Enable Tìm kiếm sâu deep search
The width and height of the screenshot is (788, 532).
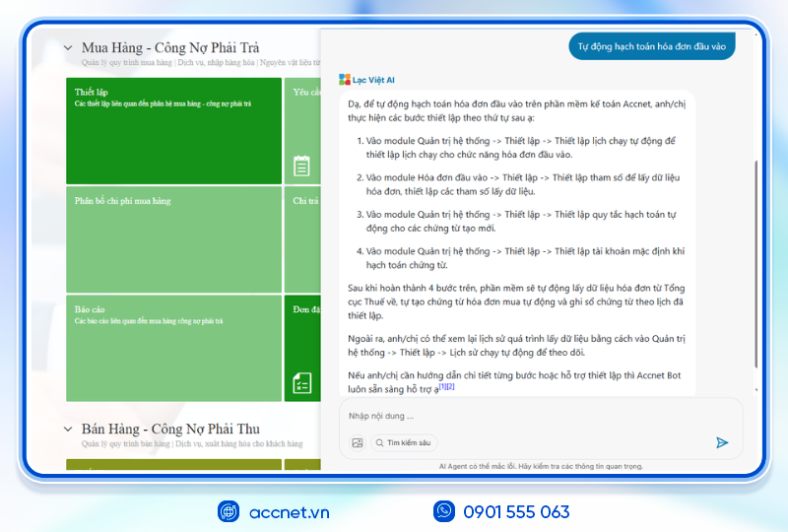[x=404, y=443]
